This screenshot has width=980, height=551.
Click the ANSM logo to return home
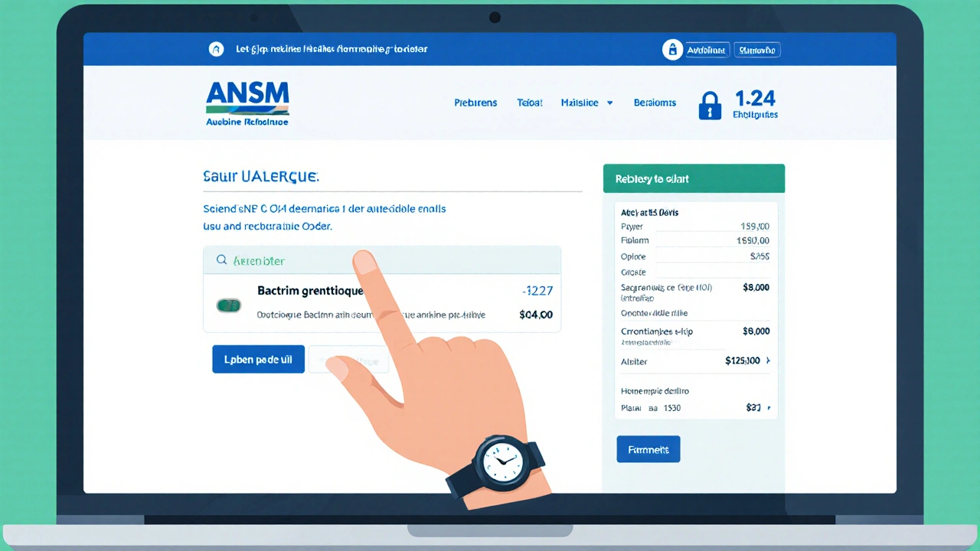coord(247,102)
